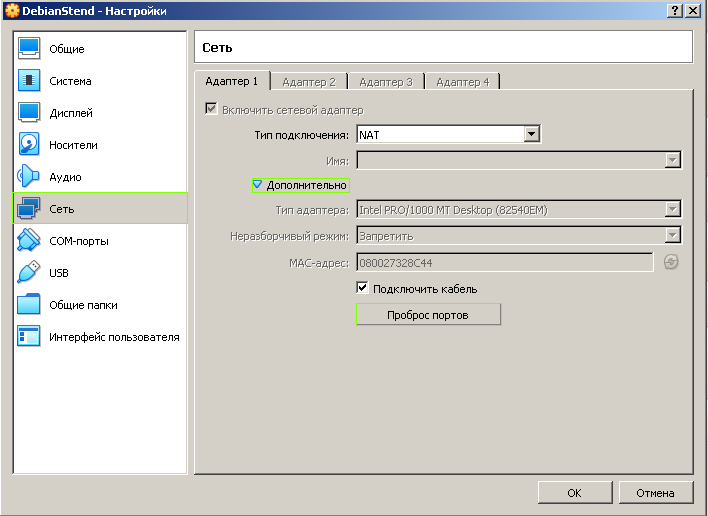Click the Отмена button
Image resolution: width=708 pixels, height=516 pixels.
click(x=656, y=493)
